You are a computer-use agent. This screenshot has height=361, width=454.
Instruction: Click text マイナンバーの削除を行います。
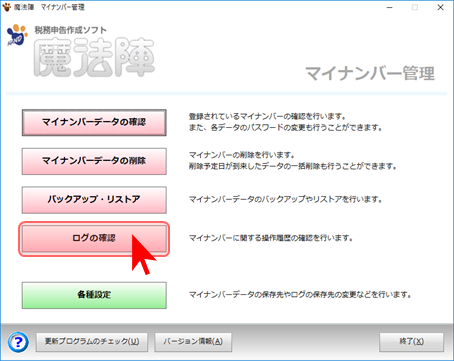(242, 155)
